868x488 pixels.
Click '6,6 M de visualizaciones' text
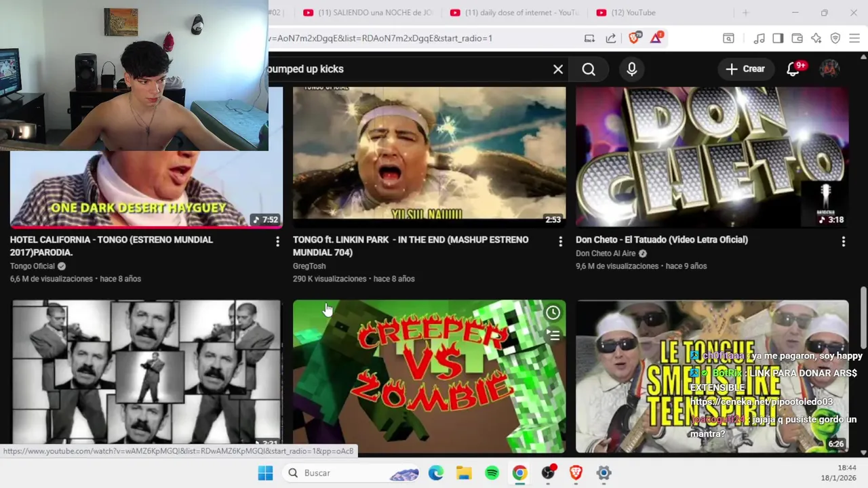point(52,279)
